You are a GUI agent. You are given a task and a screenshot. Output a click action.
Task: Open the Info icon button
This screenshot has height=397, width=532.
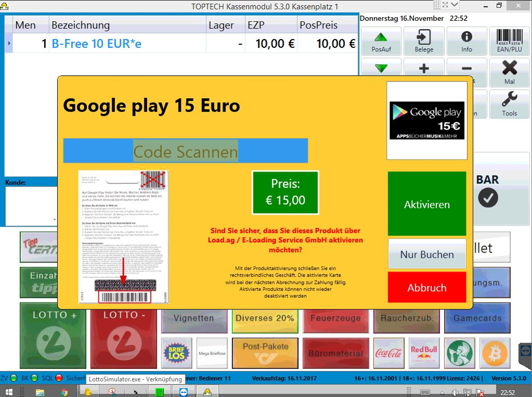[x=467, y=42]
